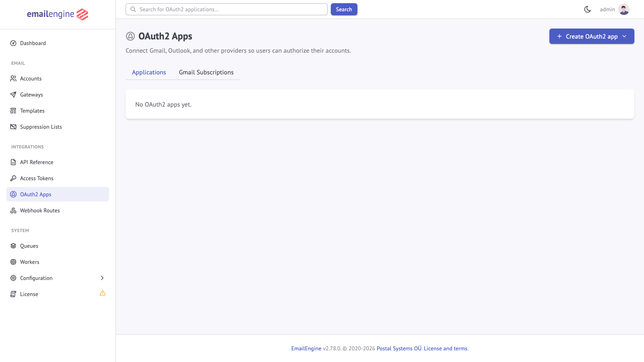Open Queues page

(58, 246)
